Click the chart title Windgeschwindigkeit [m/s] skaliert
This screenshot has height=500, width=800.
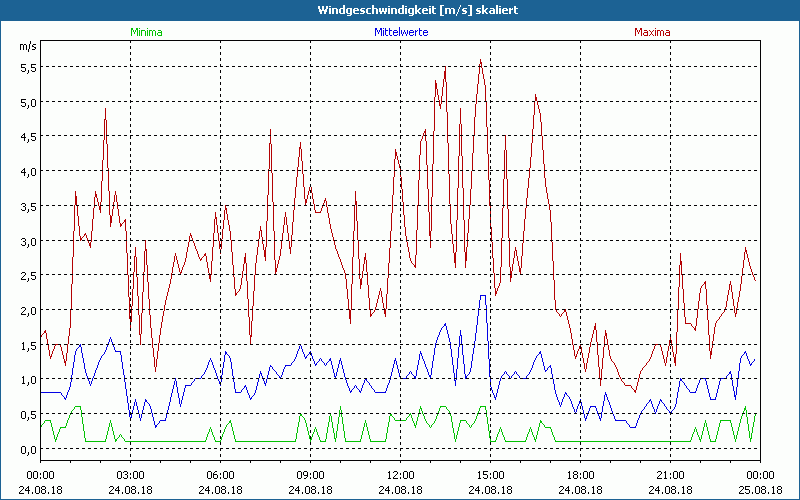click(x=400, y=9)
